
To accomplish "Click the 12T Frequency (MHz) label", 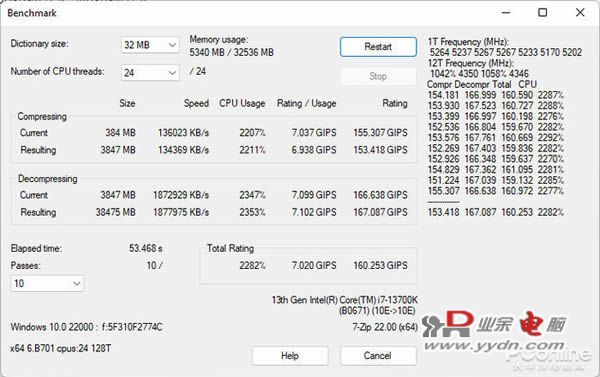I will click(471, 63).
